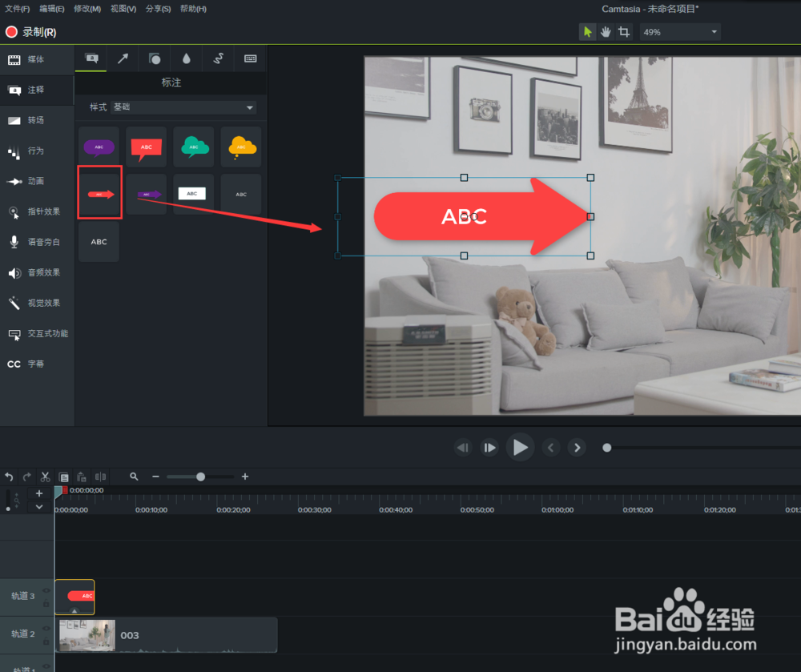Open the Visual Effects panel
Viewport: 801px width, 672px height.
[36, 303]
